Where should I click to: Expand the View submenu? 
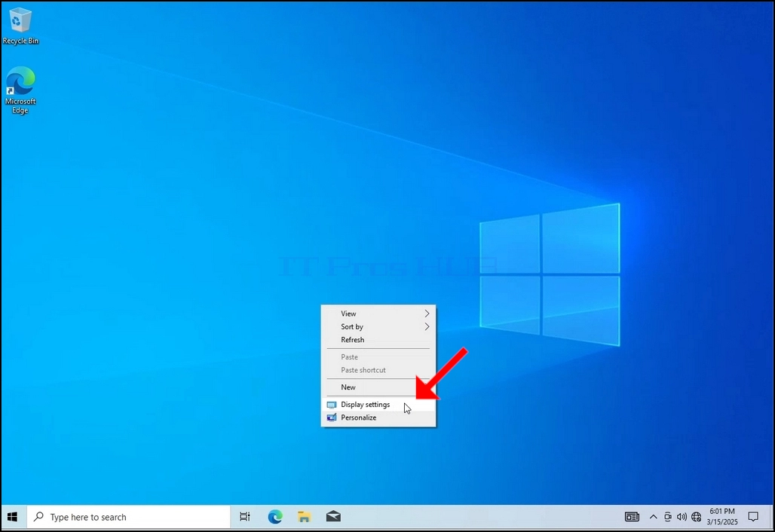click(x=378, y=313)
